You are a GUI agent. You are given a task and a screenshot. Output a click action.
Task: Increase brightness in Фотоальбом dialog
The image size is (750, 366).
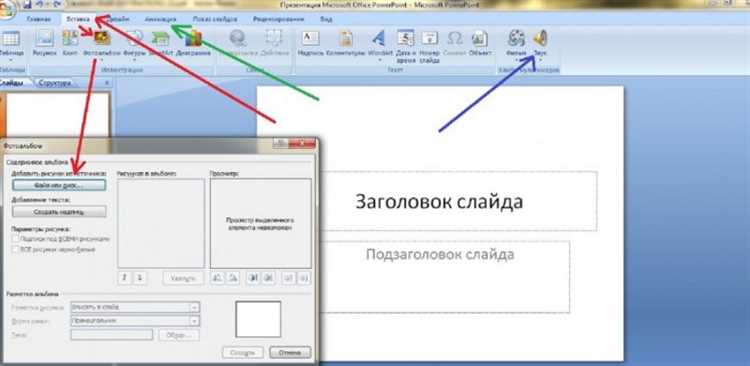pyautogui.click(x=288, y=278)
